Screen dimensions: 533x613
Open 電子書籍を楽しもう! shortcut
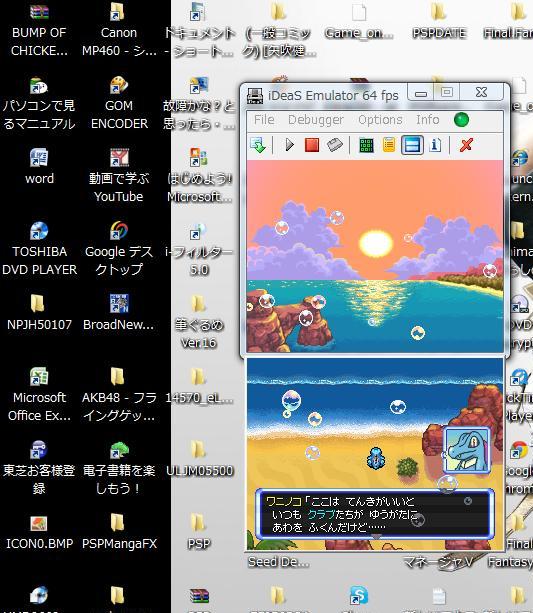coord(119,468)
